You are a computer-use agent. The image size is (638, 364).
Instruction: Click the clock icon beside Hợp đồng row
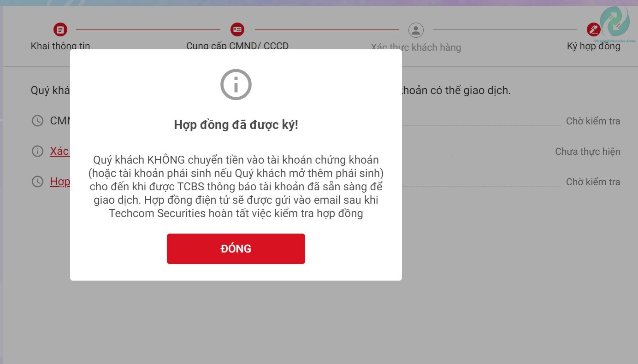pyautogui.click(x=37, y=182)
